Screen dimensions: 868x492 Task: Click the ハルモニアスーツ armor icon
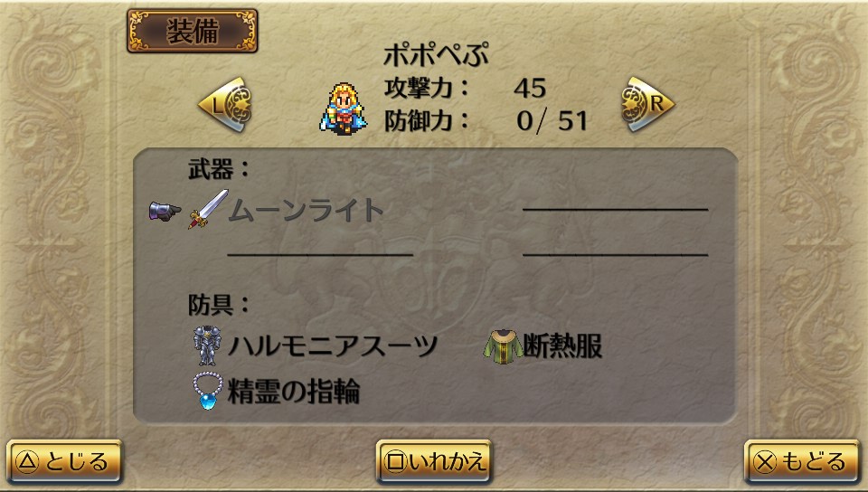(x=207, y=345)
